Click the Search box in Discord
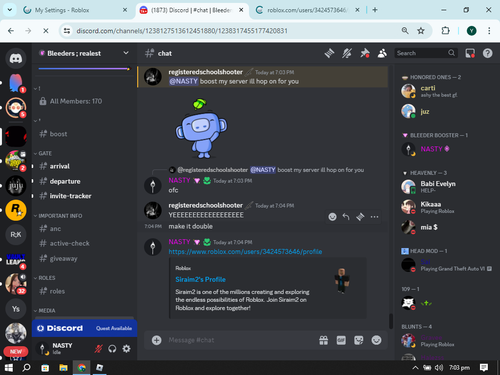 425,53
